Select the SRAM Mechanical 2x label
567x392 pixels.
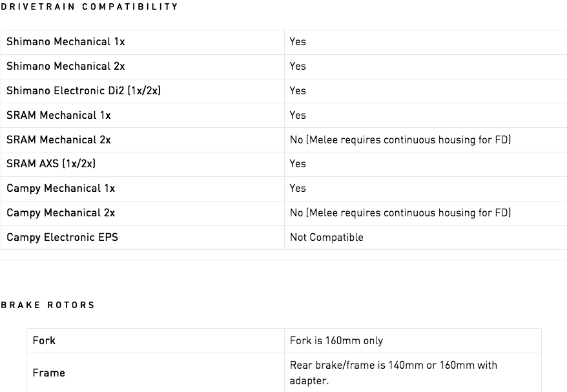click(x=59, y=140)
